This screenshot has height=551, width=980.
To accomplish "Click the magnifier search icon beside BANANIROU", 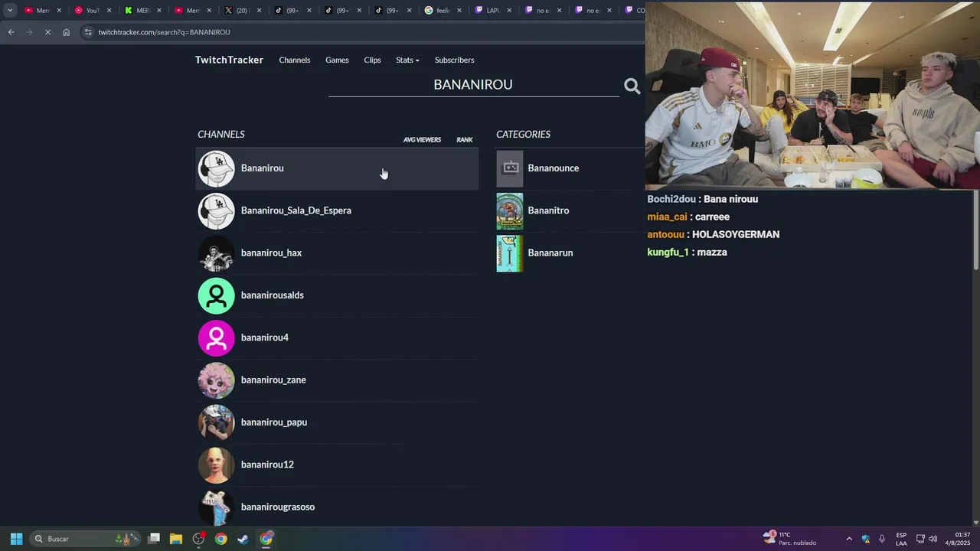I will [x=632, y=86].
